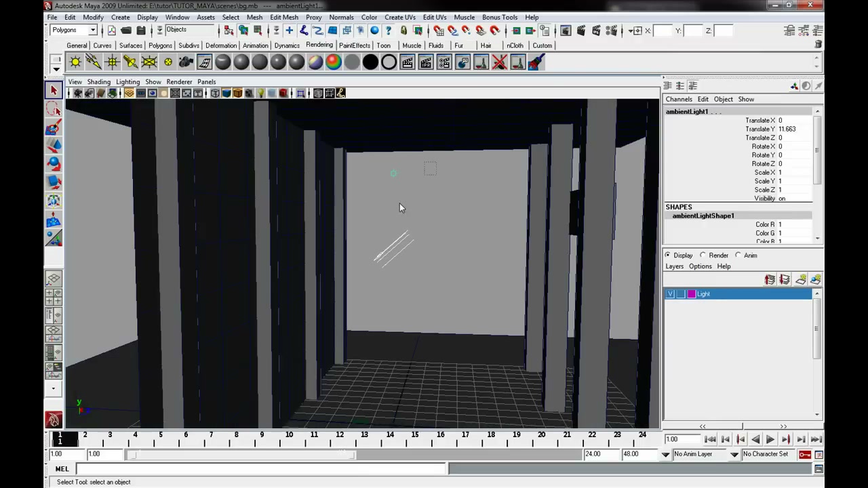The width and height of the screenshot is (868, 488).
Task: Create a spot light from shelf
Action: (x=130, y=62)
